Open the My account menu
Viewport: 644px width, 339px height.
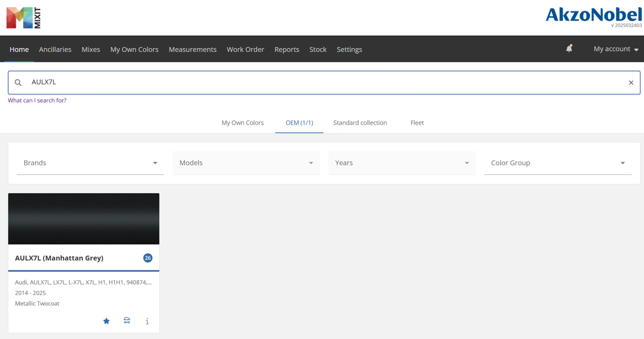click(x=616, y=49)
